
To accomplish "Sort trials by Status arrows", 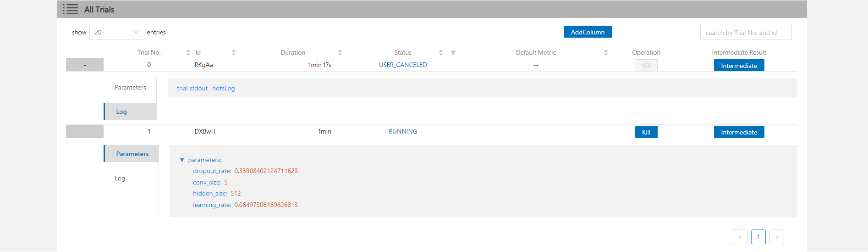I will [440, 53].
